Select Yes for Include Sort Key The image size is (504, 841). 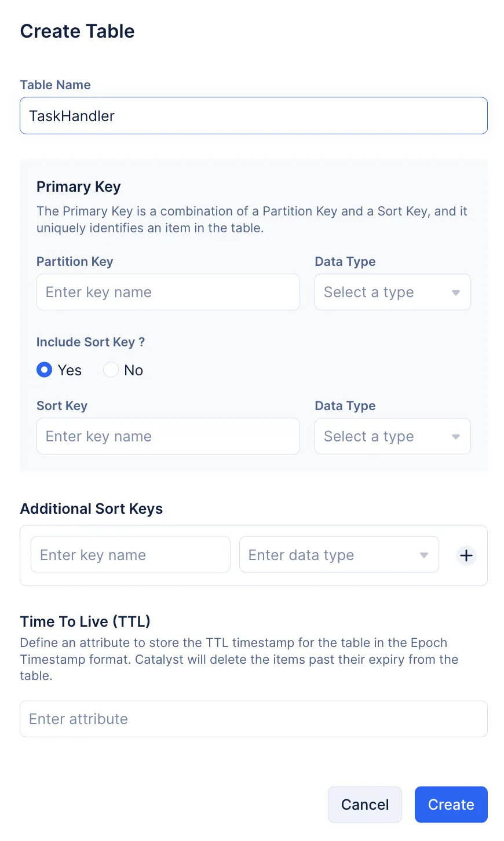[x=45, y=370]
